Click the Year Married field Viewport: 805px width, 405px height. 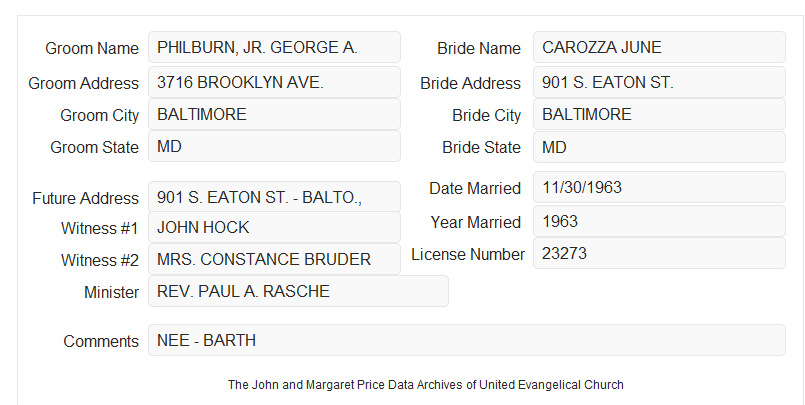659,221
